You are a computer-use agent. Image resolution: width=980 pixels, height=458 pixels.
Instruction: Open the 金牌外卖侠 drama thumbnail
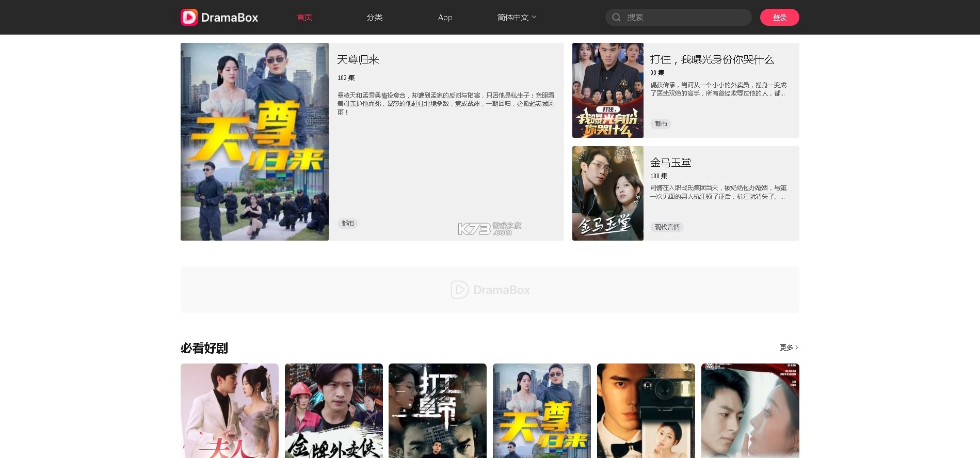click(333, 410)
